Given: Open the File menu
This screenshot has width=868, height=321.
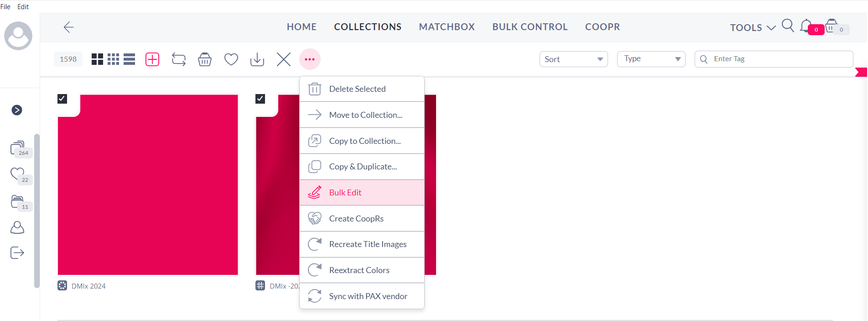Looking at the screenshot, I should click(x=5, y=7).
